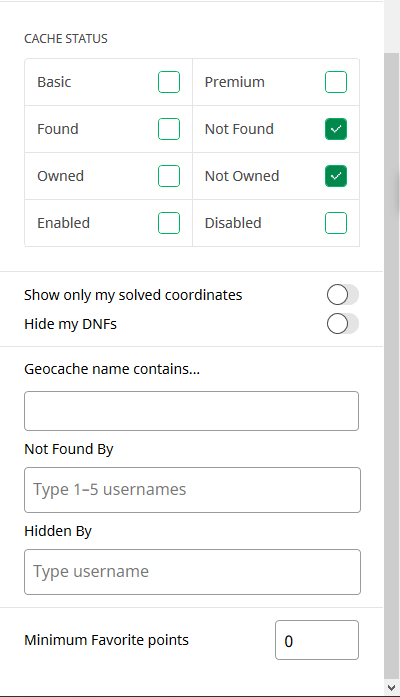This screenshot has width=400, height=697.
Task: Tick the Owned checkbox
Action: click(x=169, y=176)
